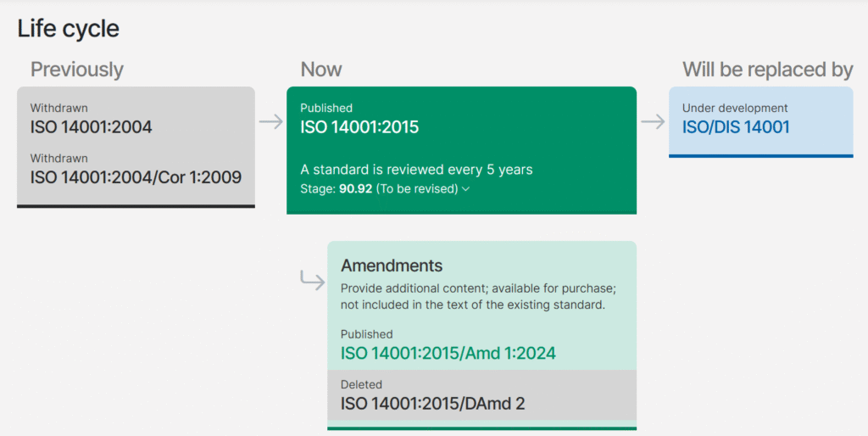The height and width of the screenshot is (436, 868).
Task: Open withdrawn ISO 14001:2004 standard
Action: click(x=91, y=127)
